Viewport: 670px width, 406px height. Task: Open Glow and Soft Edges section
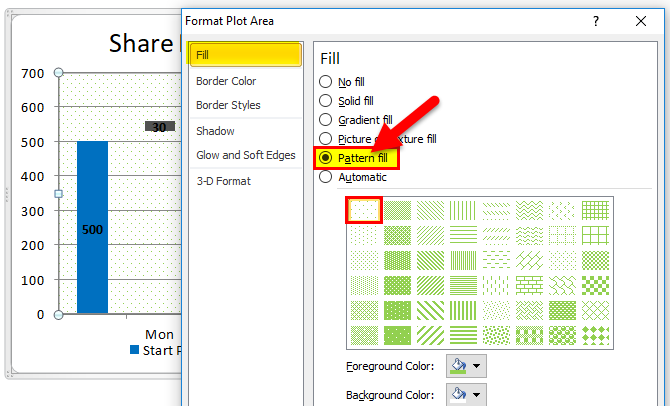pos(246,155)
